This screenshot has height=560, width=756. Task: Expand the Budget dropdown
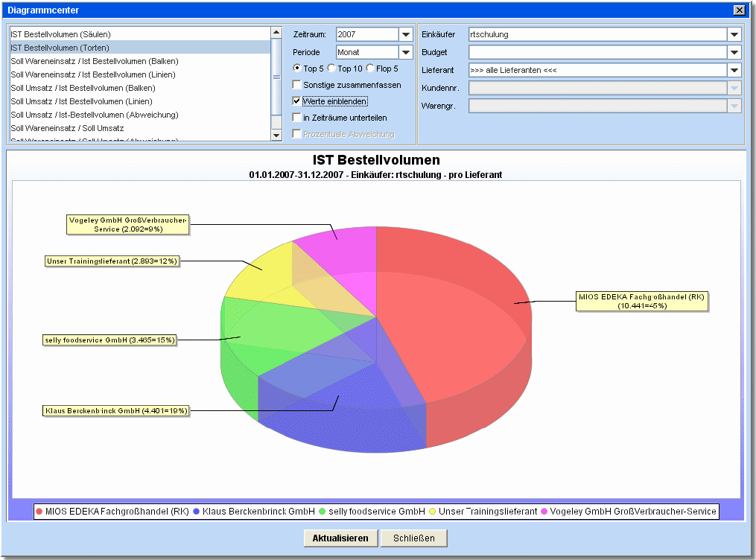734,53
